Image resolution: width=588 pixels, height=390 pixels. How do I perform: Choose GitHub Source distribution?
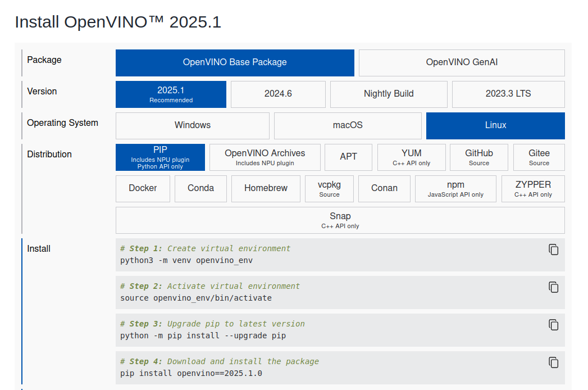pyautogui.click(x=479, y=157)
